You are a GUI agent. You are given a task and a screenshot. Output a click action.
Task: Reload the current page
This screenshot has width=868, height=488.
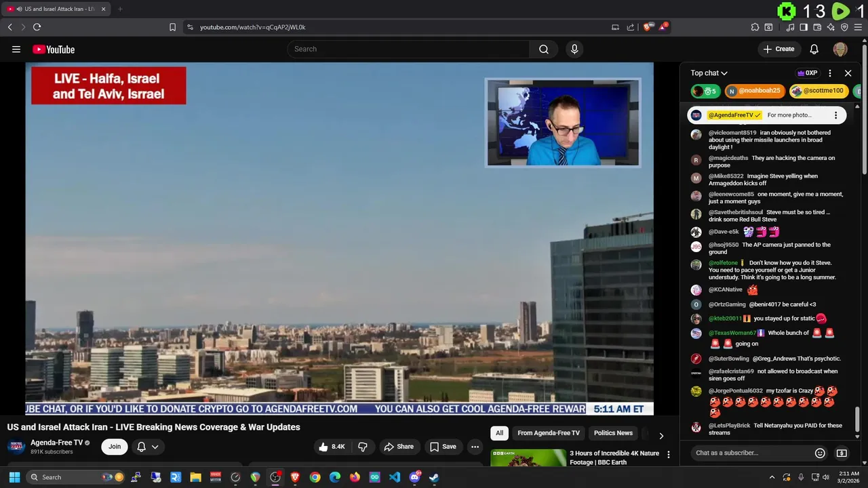coord(37,27)
